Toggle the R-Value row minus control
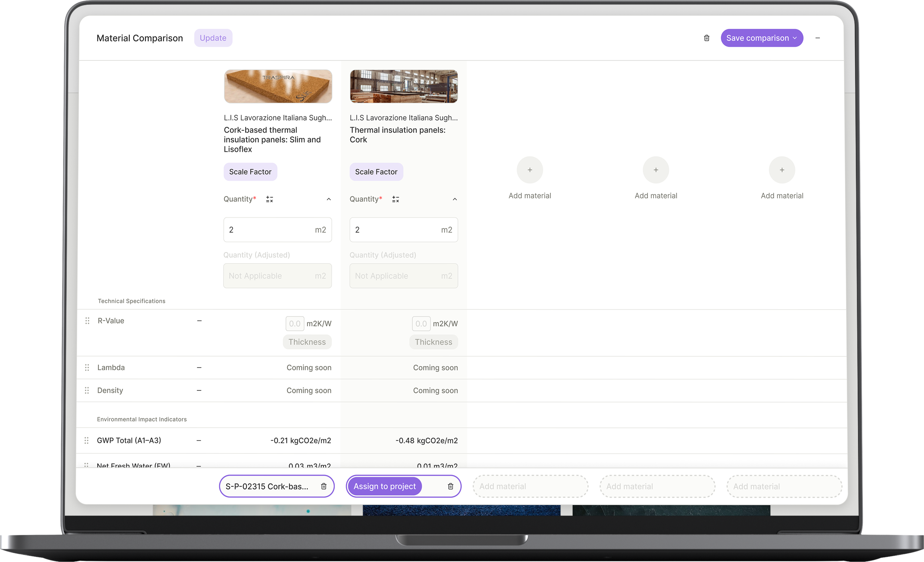924x562 pixels. click(x=199, y=321)
